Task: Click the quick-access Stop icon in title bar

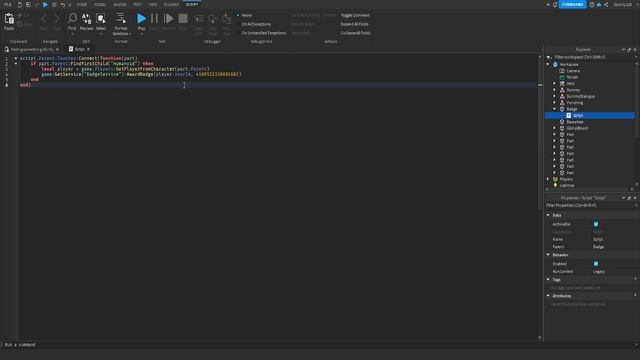Action: 54,4
